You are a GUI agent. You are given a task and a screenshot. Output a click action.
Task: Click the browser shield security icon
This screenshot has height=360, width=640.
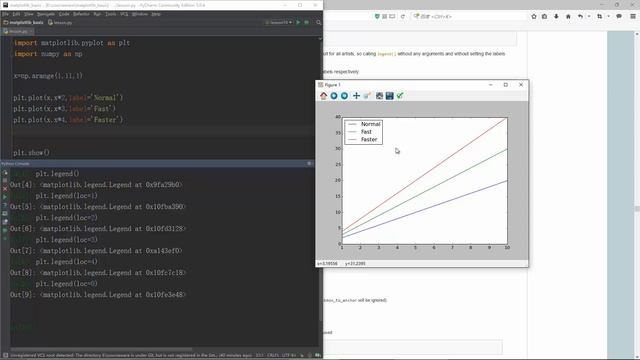click(377, 16)
